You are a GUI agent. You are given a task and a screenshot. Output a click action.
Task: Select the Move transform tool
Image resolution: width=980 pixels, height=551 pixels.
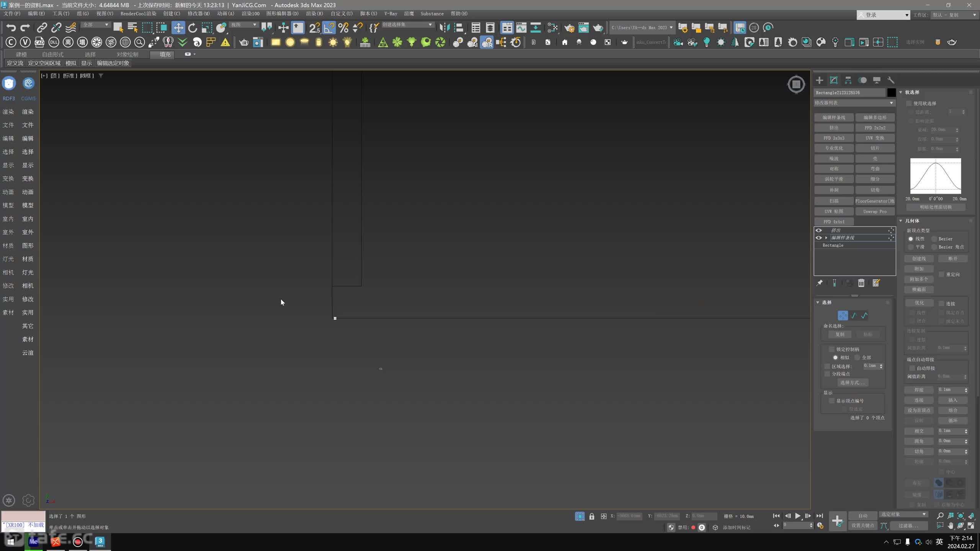point(178,28)
